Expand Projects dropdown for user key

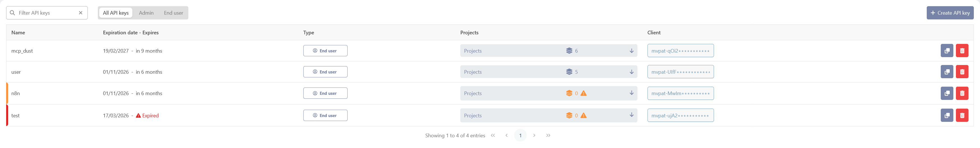632,72
